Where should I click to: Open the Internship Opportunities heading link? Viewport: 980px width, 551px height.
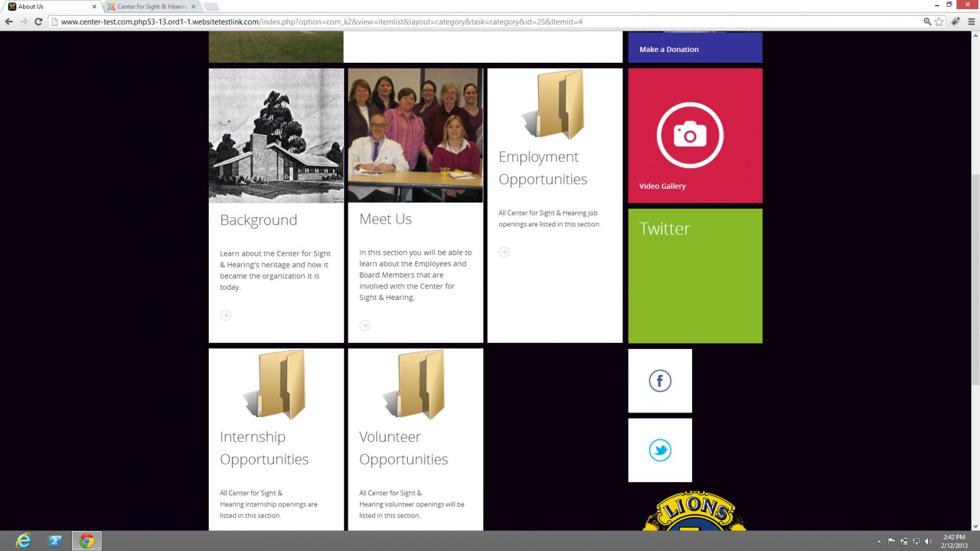click(x=264, y=448)
